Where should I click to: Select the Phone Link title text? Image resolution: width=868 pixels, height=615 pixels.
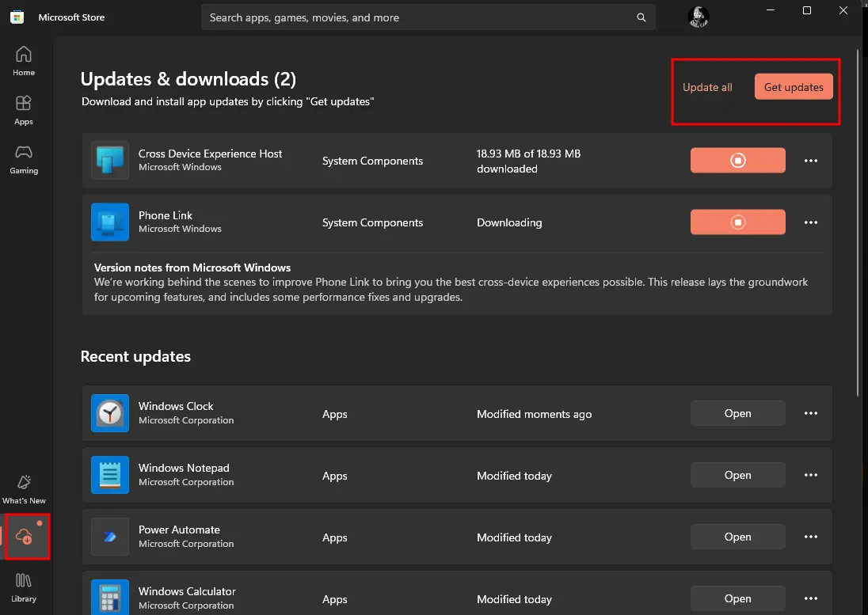166,216
